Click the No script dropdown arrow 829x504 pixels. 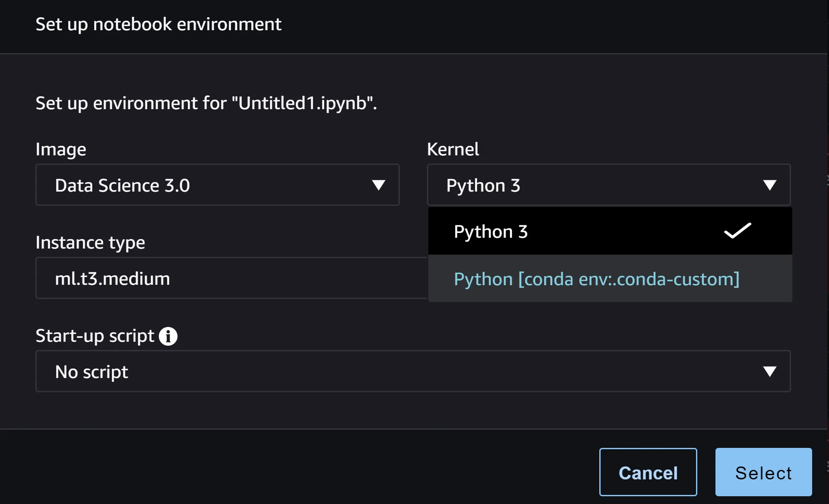pos(771,371)
